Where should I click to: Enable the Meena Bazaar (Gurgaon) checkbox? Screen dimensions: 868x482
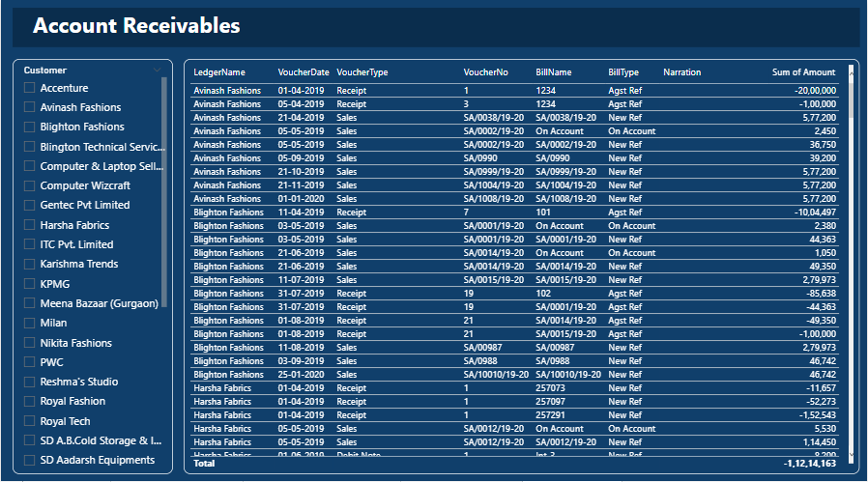coord(30,303)
